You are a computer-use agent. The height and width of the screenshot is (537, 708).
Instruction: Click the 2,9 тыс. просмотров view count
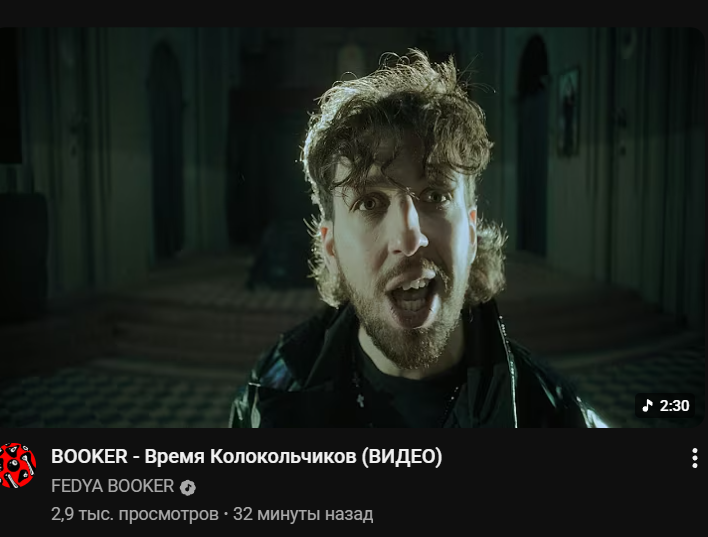(x=135, y=514)
